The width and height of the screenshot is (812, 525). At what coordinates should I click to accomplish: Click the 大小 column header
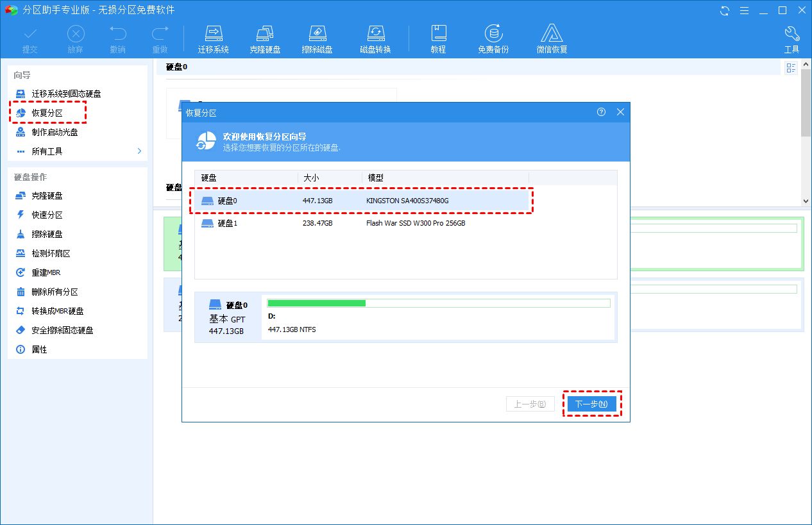pos(330,178)
